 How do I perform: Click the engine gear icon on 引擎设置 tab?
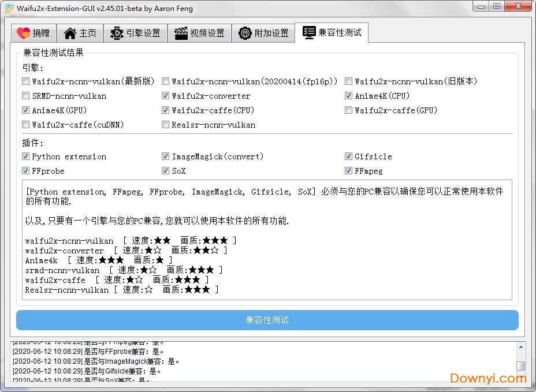pos(116,33)
